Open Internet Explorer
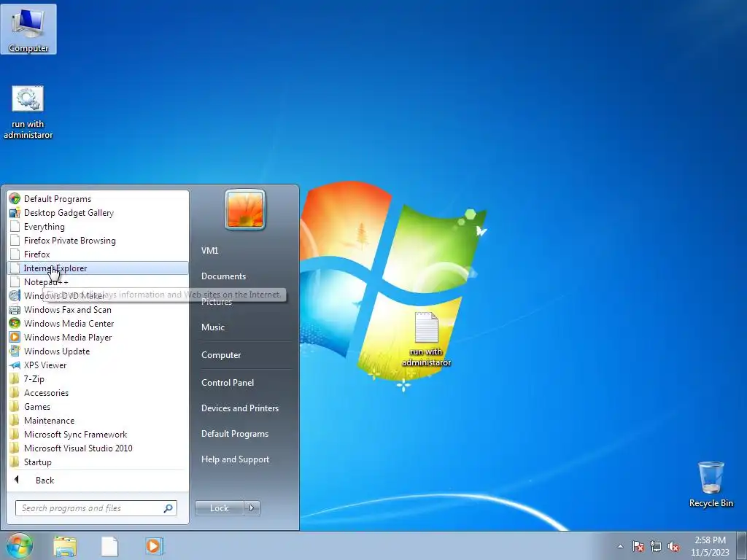 [x=98, y=268]
